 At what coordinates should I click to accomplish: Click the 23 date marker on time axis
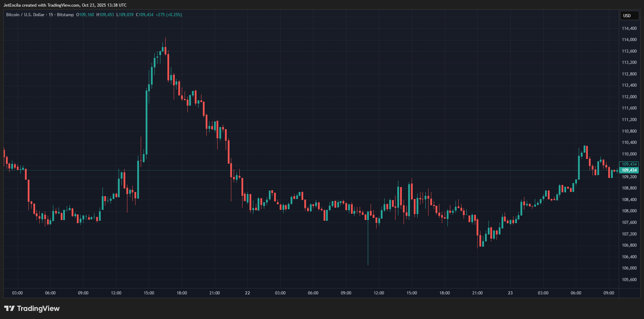pos(510,293)
